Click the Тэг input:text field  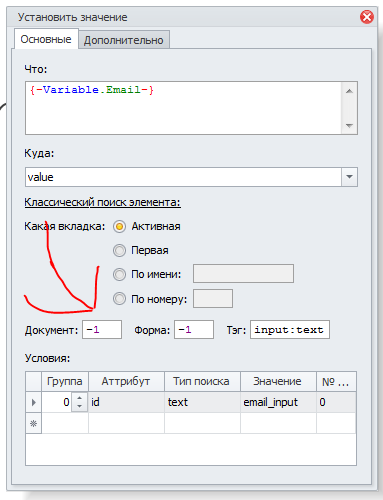point(290,330)
